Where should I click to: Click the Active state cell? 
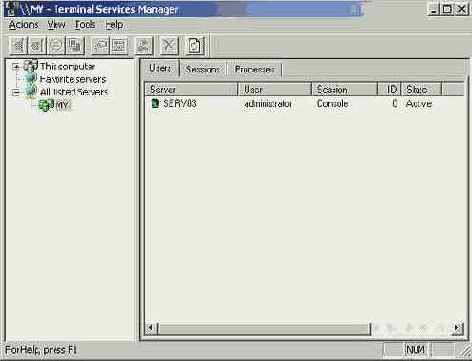[x=419, y=104]
